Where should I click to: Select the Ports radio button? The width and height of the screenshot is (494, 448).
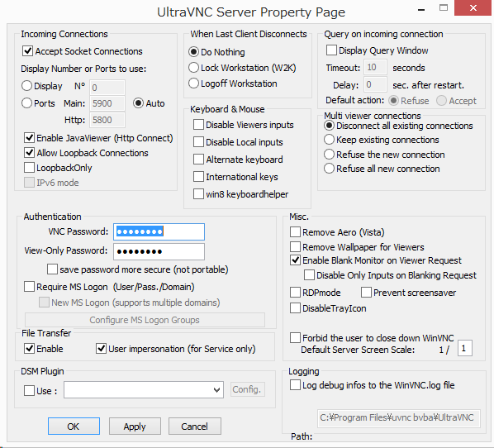click(26, 103)
